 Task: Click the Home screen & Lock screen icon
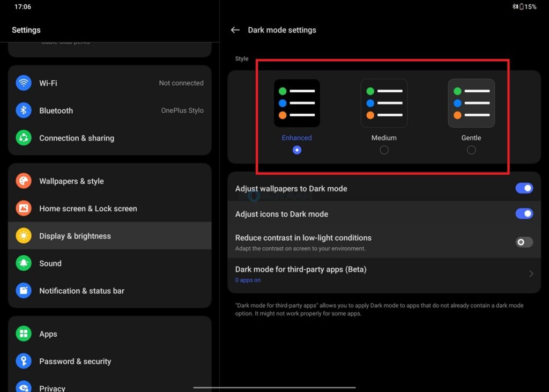pyautogui.click(x=24, y=209)
